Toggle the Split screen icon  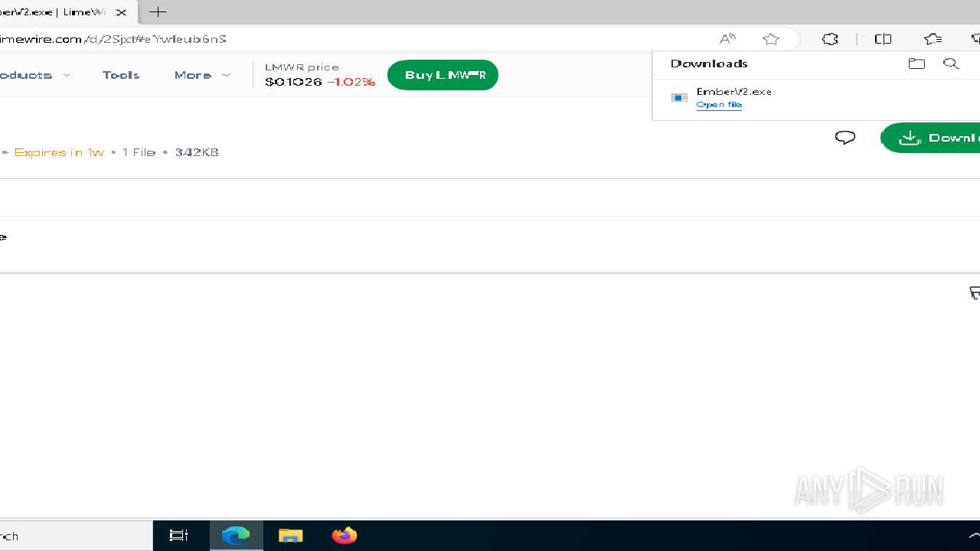(883, 39)
